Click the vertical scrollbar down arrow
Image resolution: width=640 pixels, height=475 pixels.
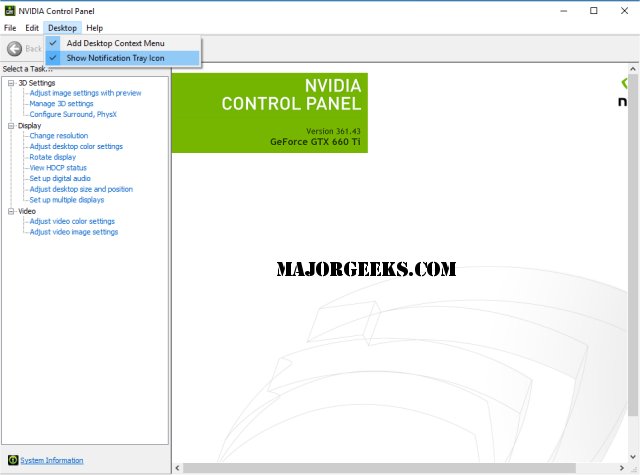pyautogui.click(x=633, y=457)
